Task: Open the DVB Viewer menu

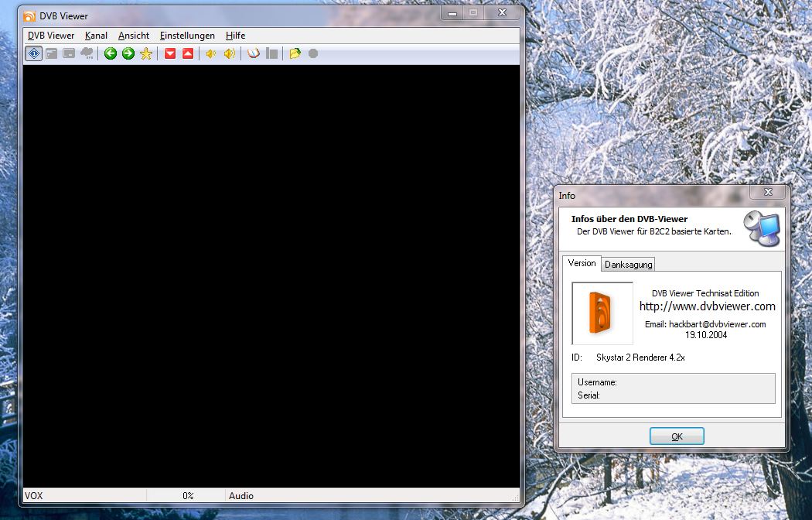Action: (51, 36)
